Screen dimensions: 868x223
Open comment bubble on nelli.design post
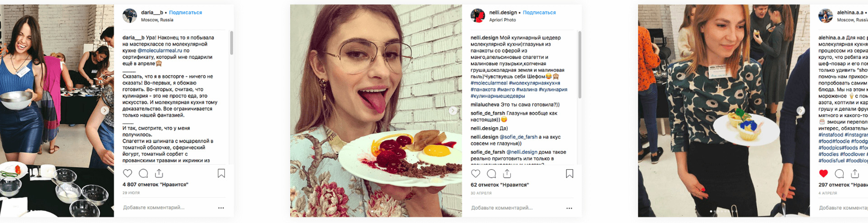tap(491, 174)
